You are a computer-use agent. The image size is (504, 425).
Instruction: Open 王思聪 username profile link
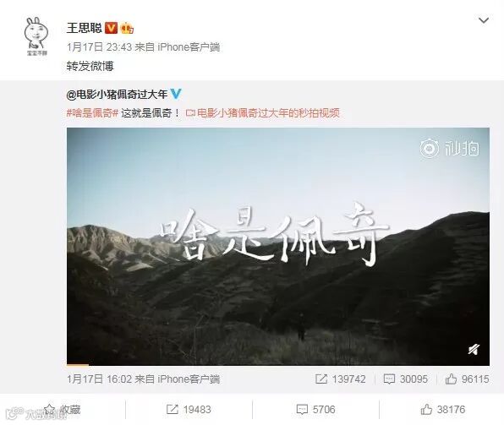[85, 28]
